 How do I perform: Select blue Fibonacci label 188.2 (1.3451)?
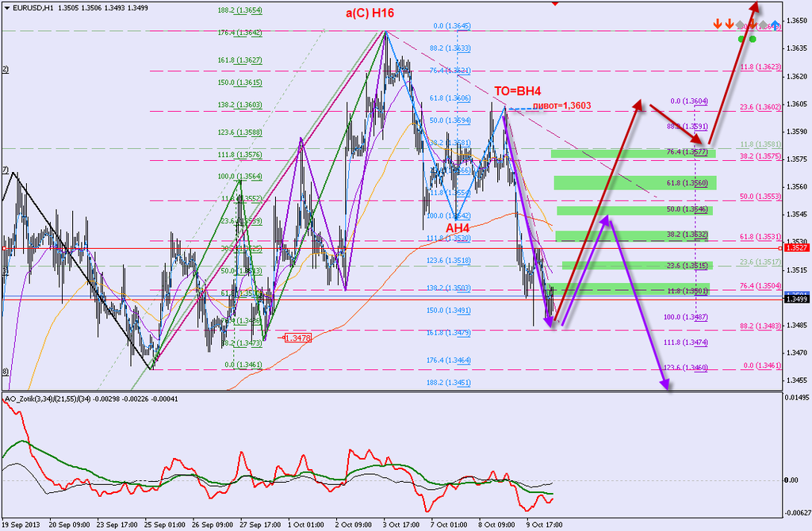[449, 383]
